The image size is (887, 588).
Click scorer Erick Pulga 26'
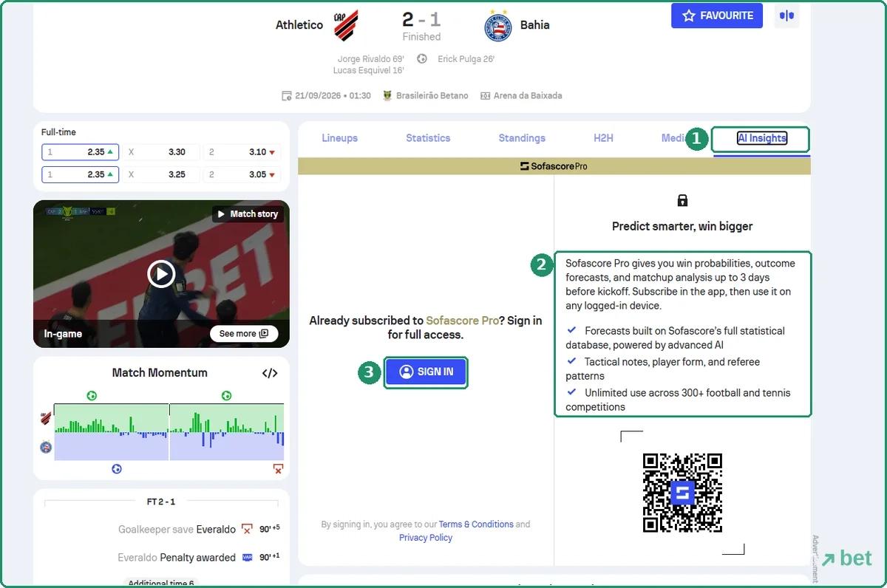[466, 59]
